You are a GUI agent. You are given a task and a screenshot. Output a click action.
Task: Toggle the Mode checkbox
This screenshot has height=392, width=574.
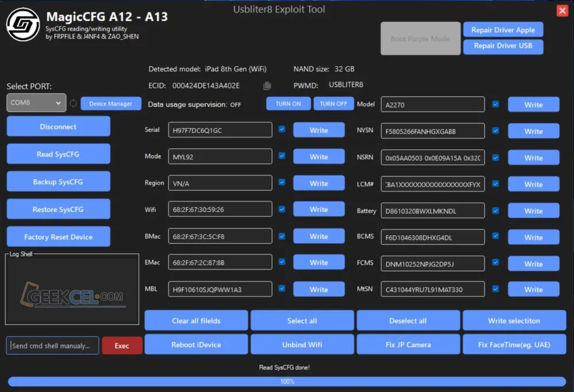pyautogui.click(x=282, y=156)
